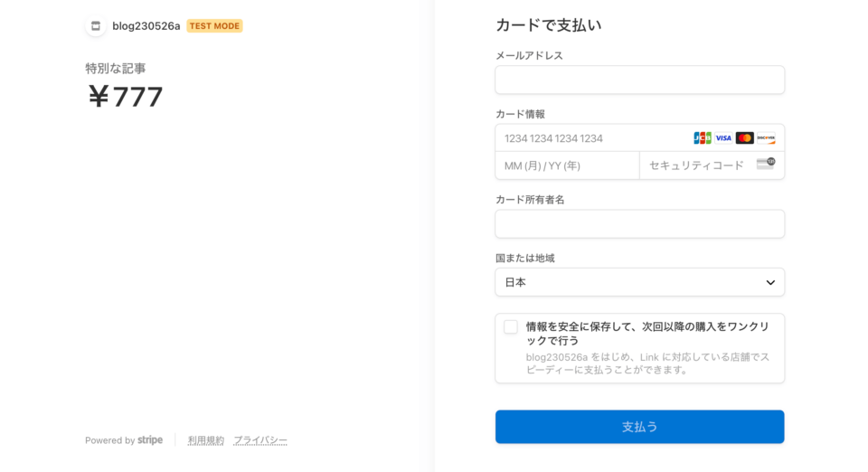Open the プライバシー privacy link
The width and height of the screenshot is (868, 472).
pyautogui.click(x=260, y=440)
